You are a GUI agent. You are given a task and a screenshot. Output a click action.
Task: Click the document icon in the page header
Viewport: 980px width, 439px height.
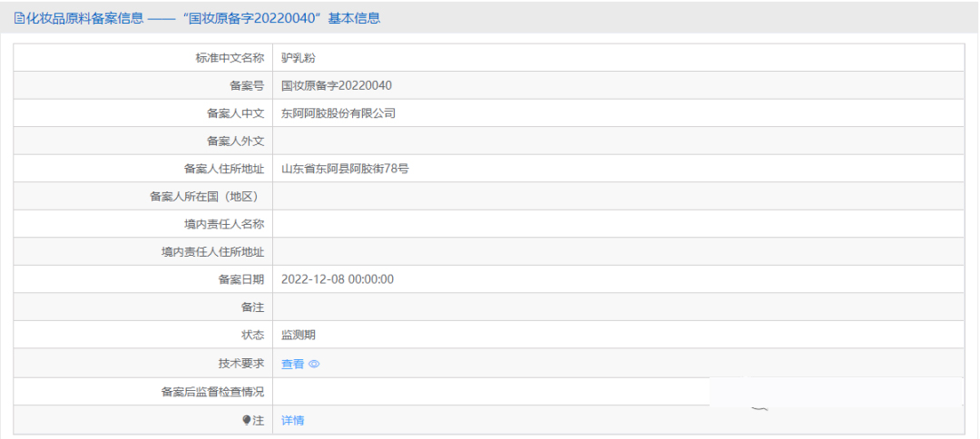19,18
